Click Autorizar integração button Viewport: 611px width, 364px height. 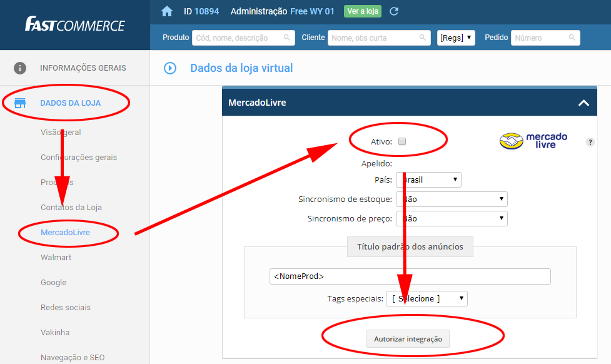click(408, 338)
